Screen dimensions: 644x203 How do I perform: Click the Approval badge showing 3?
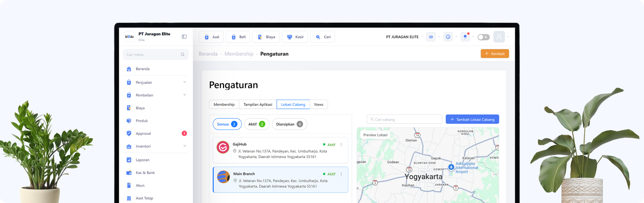click(x=184, y=133)
